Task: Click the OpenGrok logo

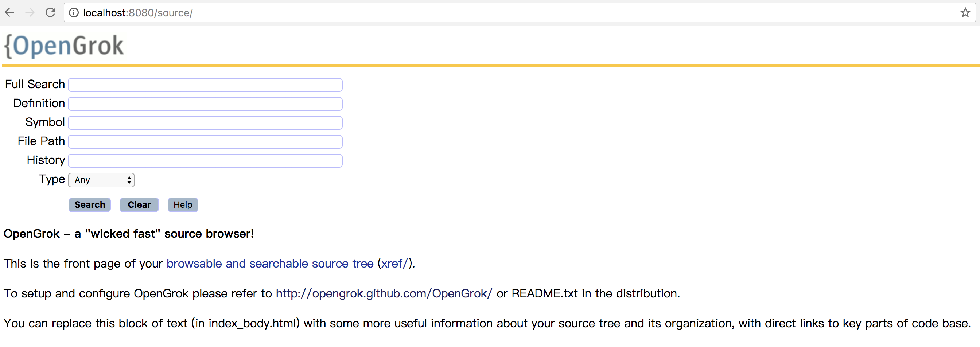Action: (64, 46)
